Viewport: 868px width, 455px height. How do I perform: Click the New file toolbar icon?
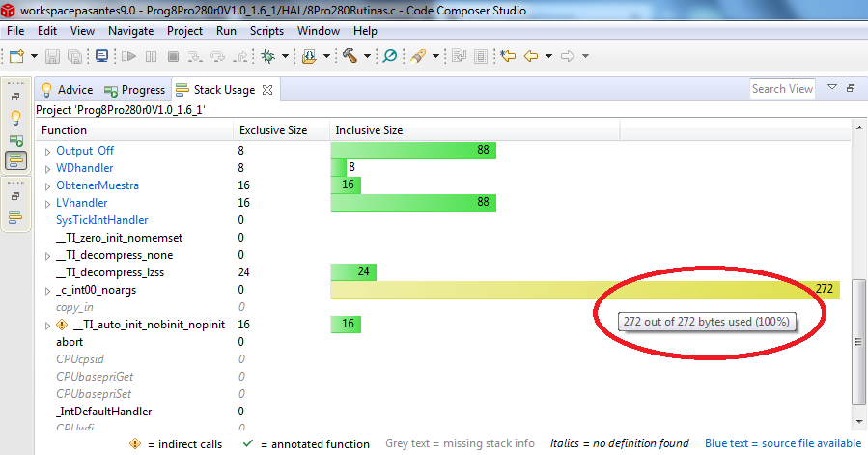pyautogui.click(x=16, y=56)
